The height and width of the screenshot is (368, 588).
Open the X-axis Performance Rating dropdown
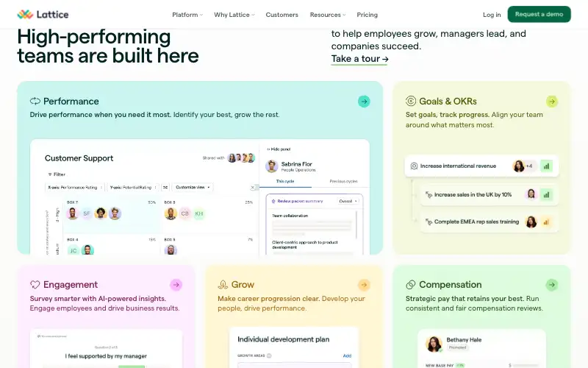pos(75,187)
